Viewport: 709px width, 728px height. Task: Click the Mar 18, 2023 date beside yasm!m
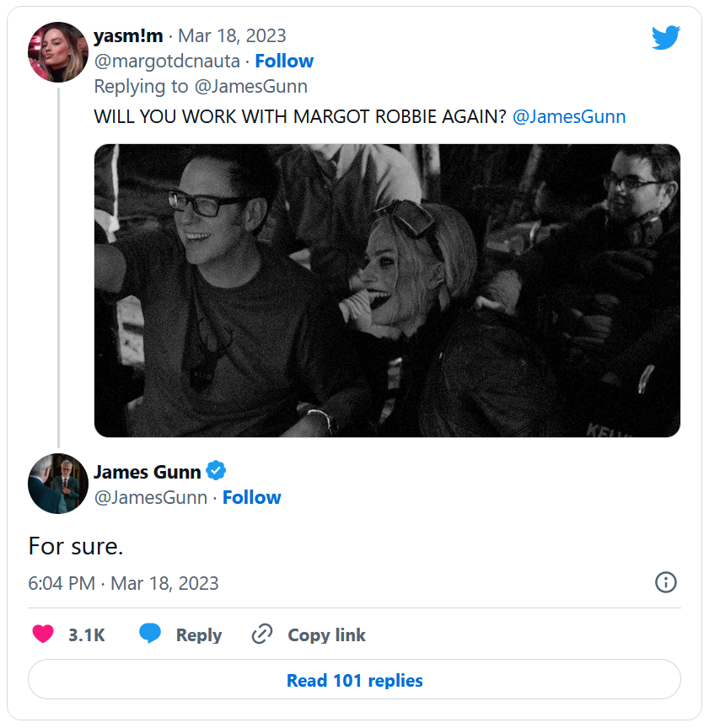click(x=232, y=35)
